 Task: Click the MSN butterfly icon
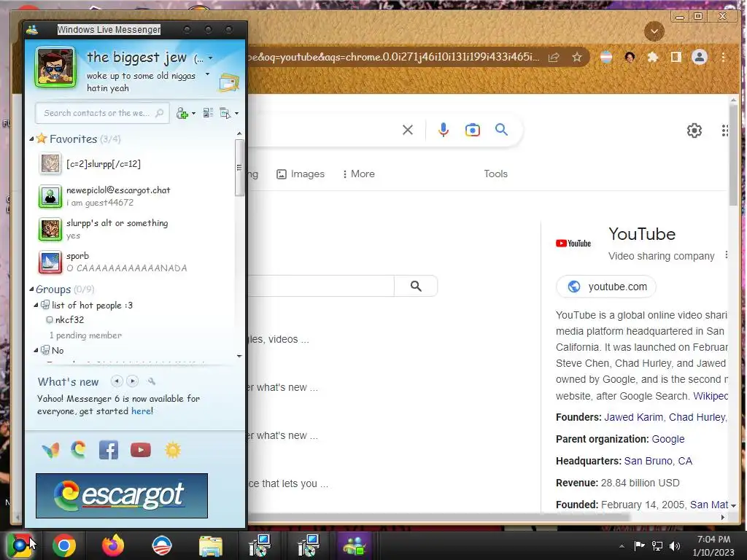[x=50, y=450]
